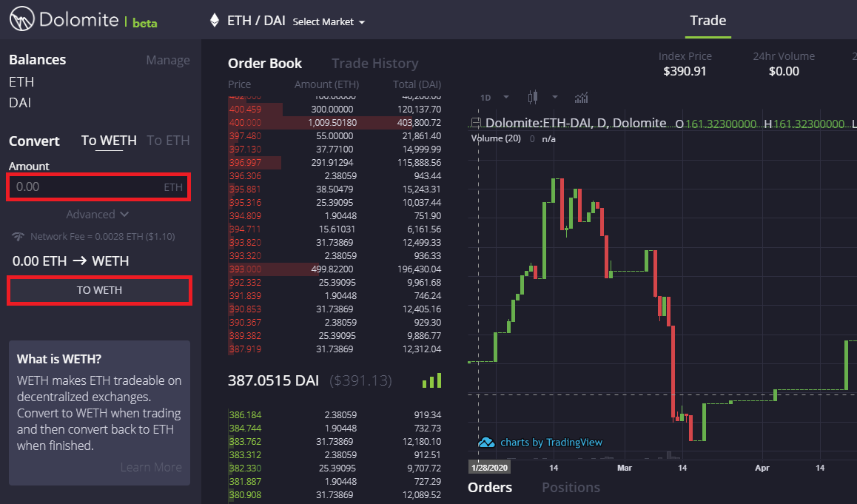Select the 393.000 sell order price
This screenshot has width=857, height=504.
tap(245, 269)
